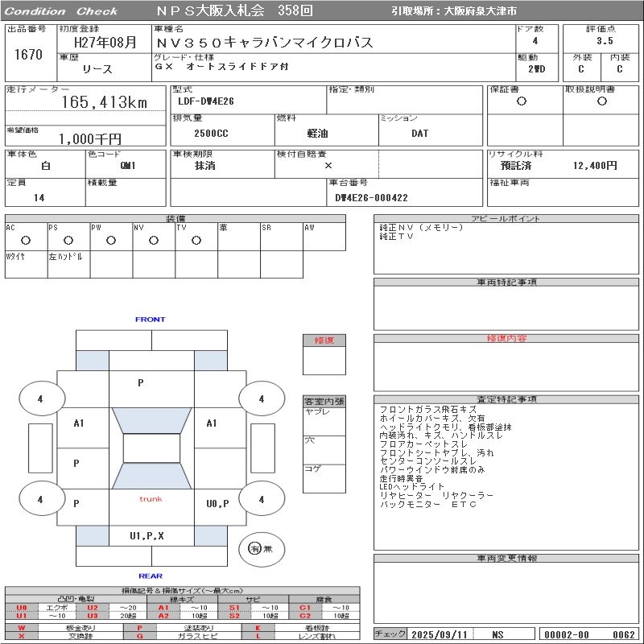Select the code 00002-00
644x644 pixels.
click(567, 634)
